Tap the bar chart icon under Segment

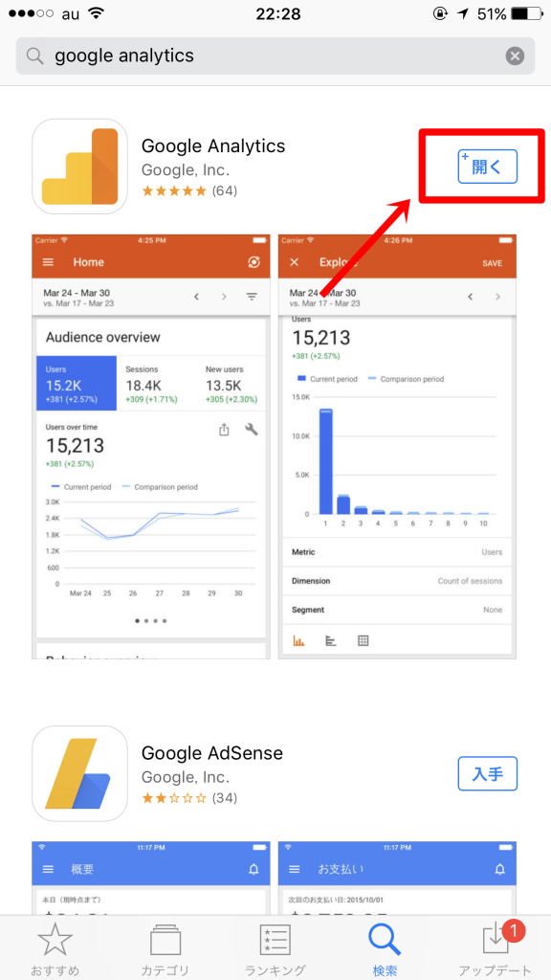[299, 640]
